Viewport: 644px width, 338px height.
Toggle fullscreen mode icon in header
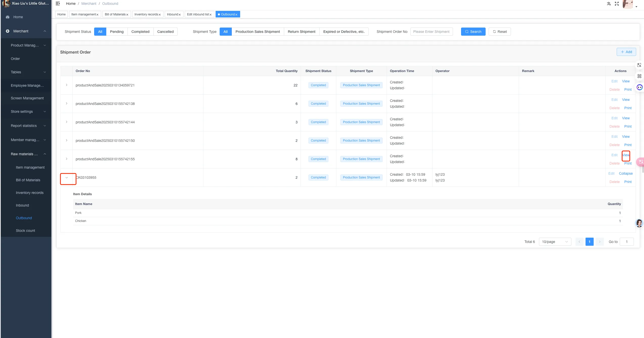(x=617, y=4)
